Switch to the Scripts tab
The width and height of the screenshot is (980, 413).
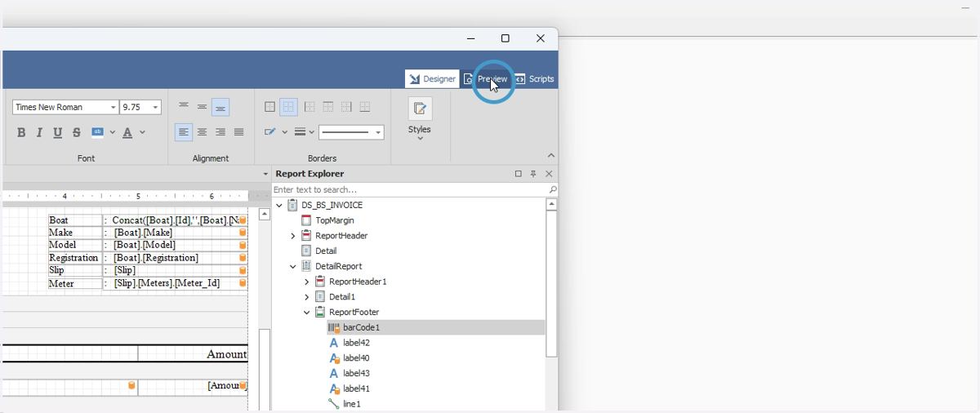click(534, 79)
